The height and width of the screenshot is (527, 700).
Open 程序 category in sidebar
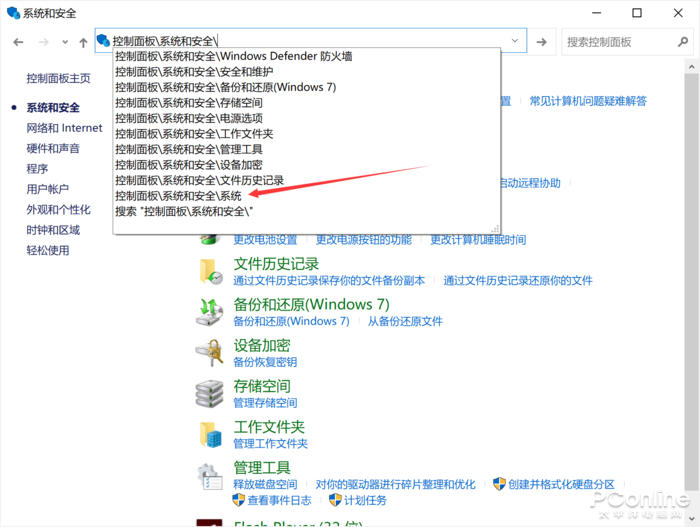coord(37,169)
